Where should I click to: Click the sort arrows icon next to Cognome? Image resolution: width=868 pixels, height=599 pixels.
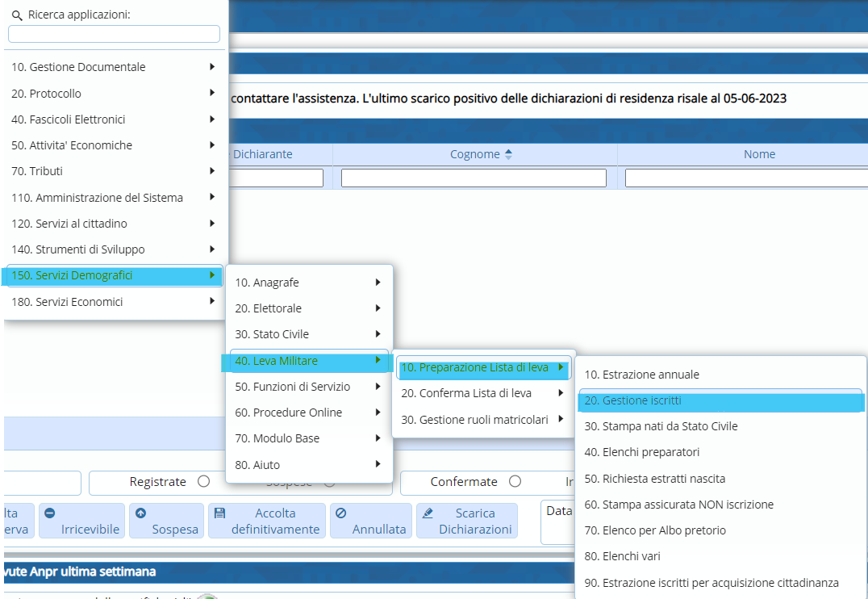point(508,154)
